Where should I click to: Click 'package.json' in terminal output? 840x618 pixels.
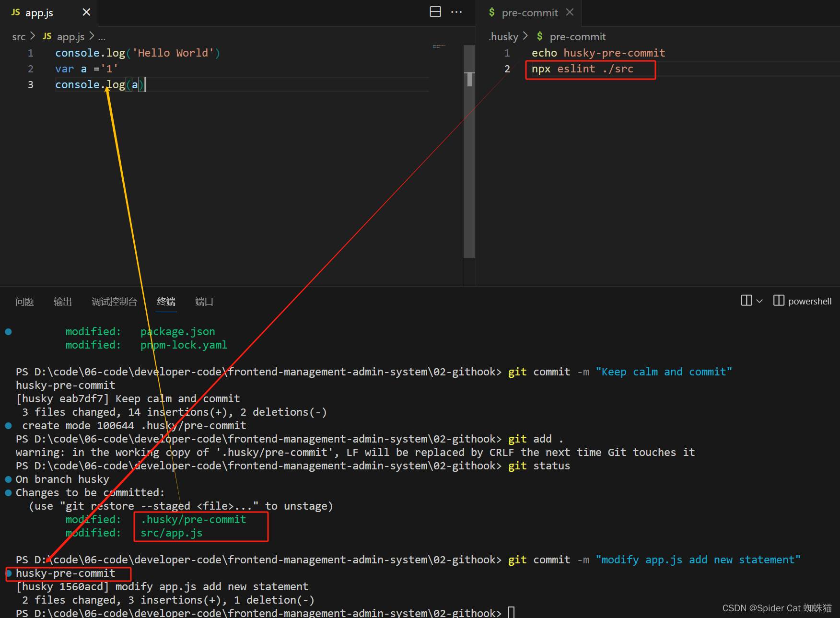(177, 332)
